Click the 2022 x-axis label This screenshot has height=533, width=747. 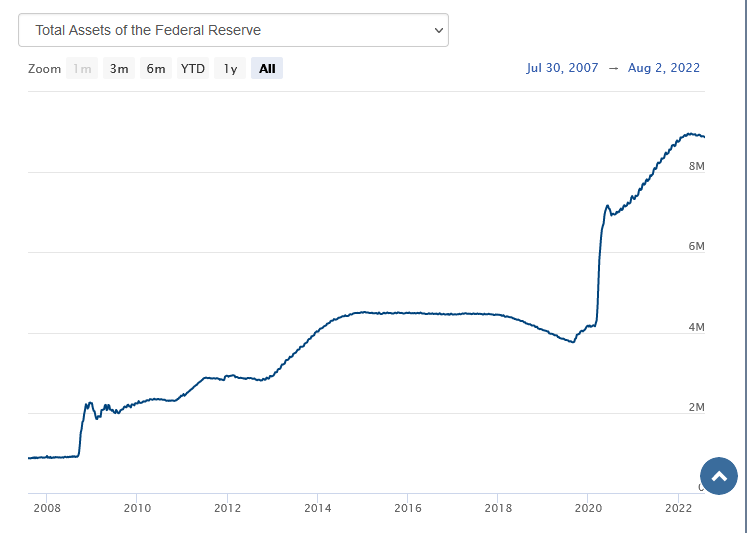(678, 508)
